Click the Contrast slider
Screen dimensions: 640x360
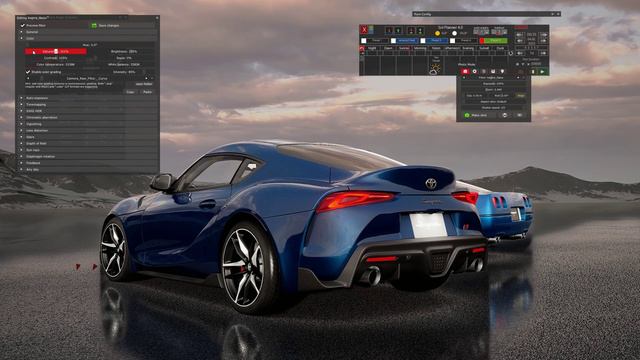(56, 58)
